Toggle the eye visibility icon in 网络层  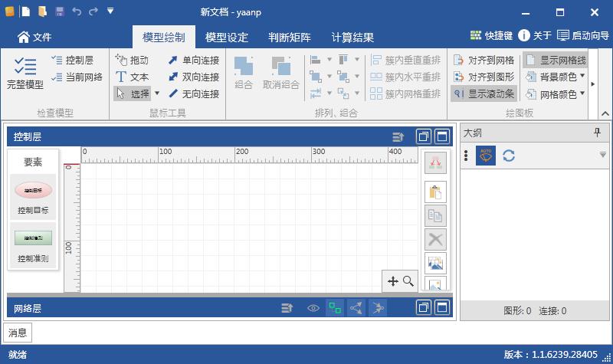point(313,308)
